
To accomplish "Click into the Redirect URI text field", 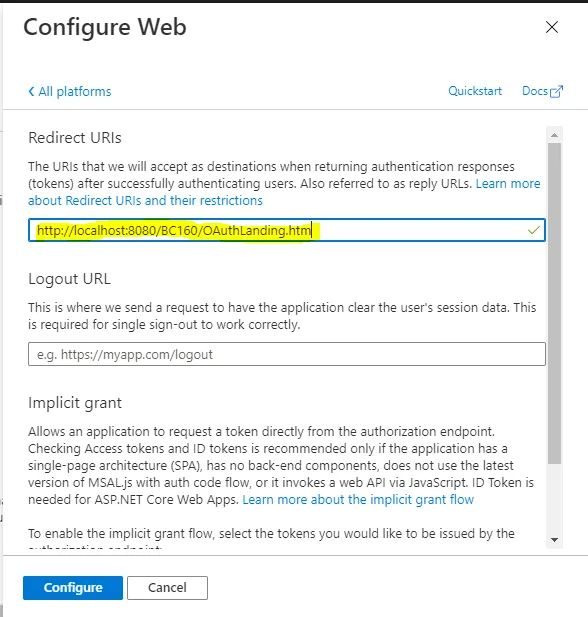I will tap(287, 230).
